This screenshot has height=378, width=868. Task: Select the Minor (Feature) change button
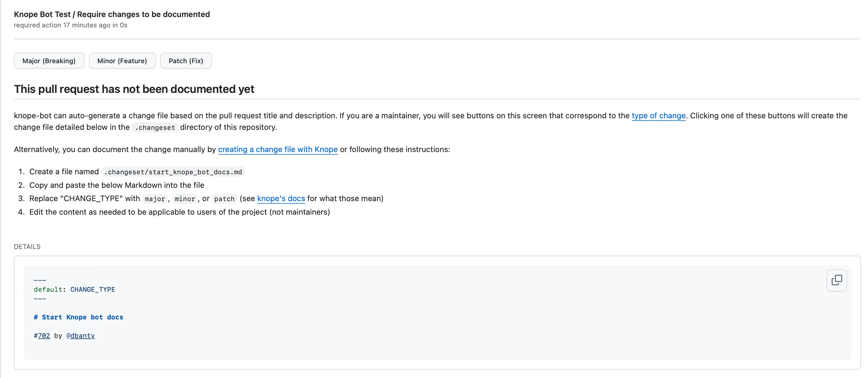tap(122, 61)
